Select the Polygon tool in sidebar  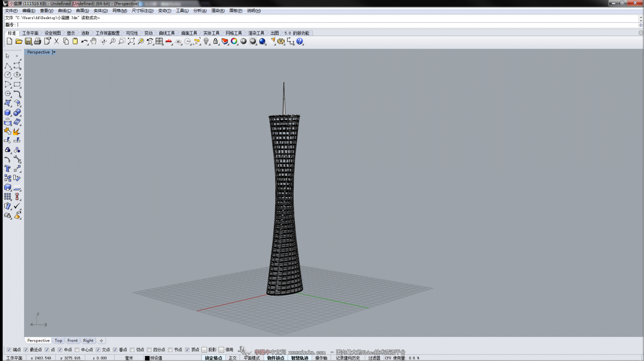pos(8,94)
